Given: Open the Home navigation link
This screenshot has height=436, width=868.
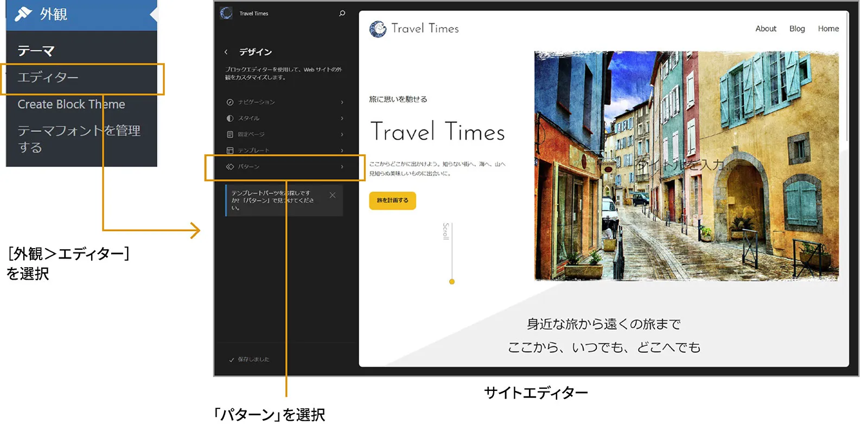Looking at the screenshot, I should (x=828, y=29).
